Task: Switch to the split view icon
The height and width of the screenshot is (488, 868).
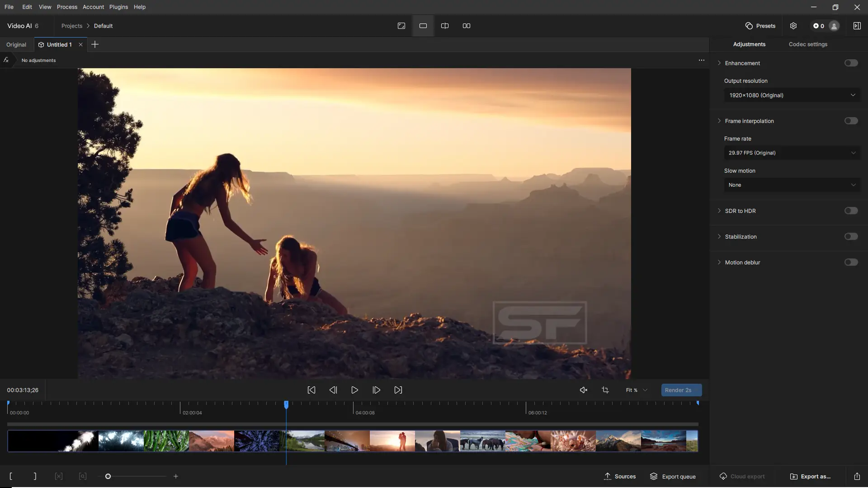Action: (445, 26)
